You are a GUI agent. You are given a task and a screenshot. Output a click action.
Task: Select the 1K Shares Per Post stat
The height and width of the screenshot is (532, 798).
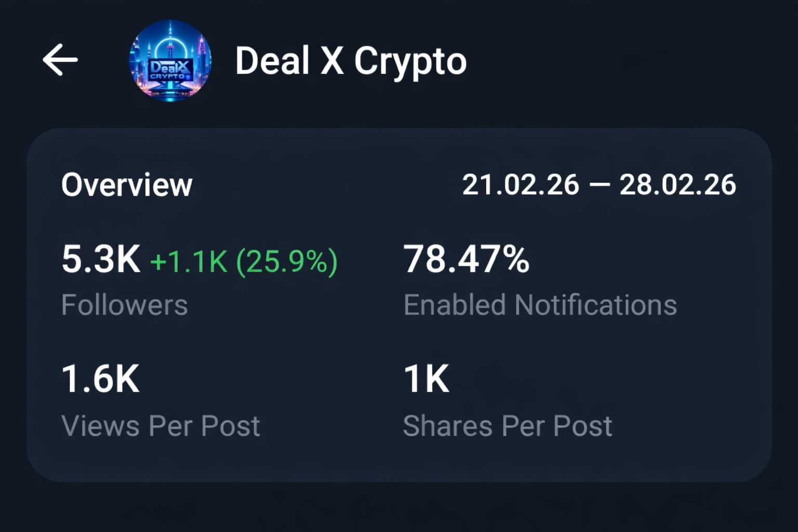(x=427, y=379)
